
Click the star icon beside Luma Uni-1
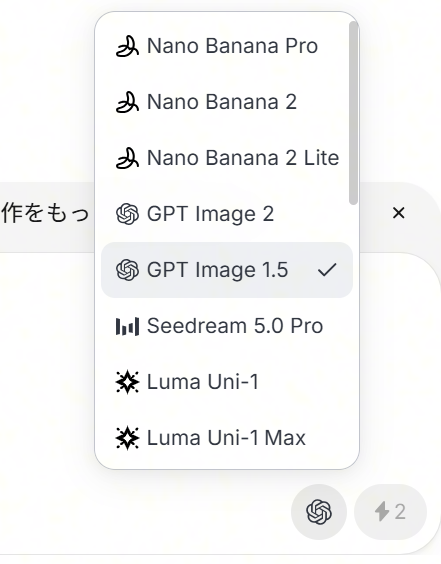(x=127, y=382)
